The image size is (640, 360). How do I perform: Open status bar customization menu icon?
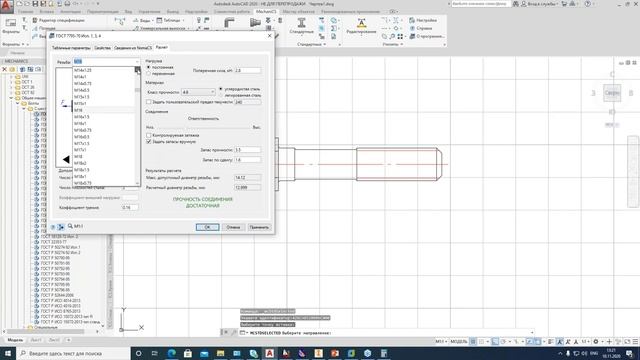(635, 342)
